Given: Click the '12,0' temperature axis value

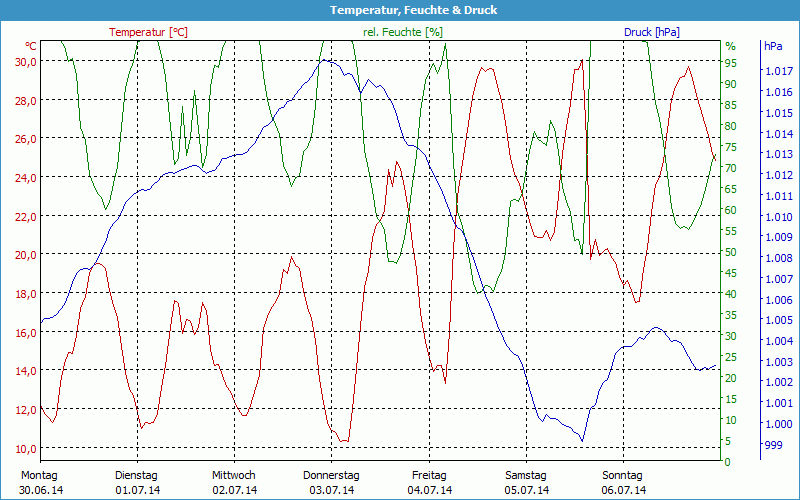Looking at the screenshot, I should [26, 410].
